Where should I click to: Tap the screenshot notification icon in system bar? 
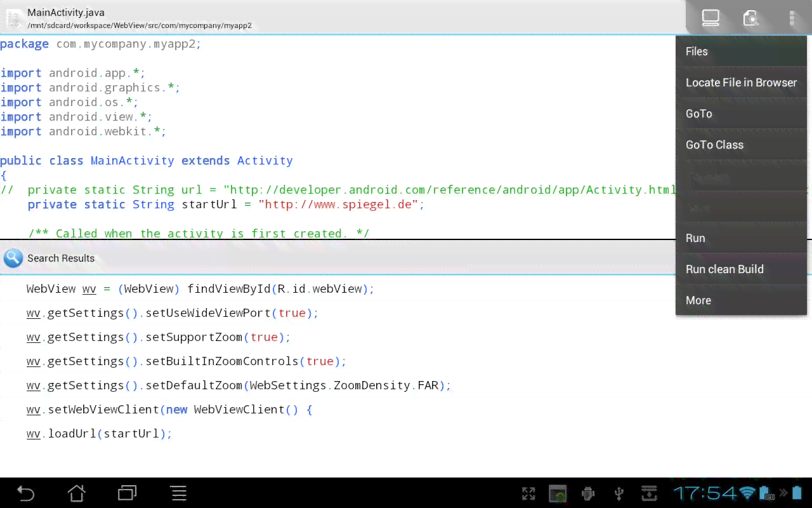coord(558,494)
